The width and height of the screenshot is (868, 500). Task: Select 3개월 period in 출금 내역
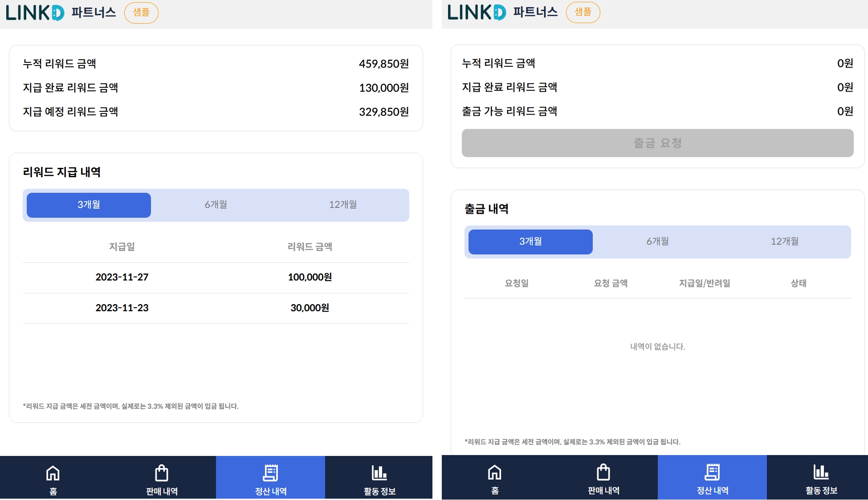pyautogui.click(x=530, y=242)
